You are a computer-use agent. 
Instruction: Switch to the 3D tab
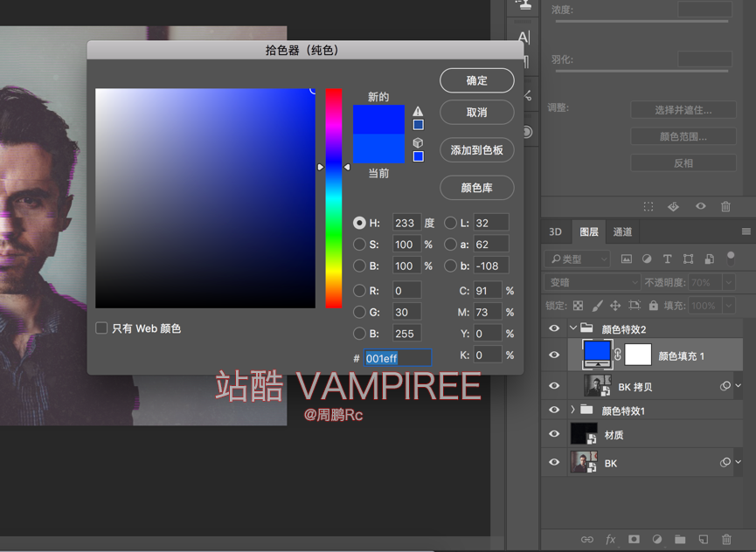(x=555, y=231)
